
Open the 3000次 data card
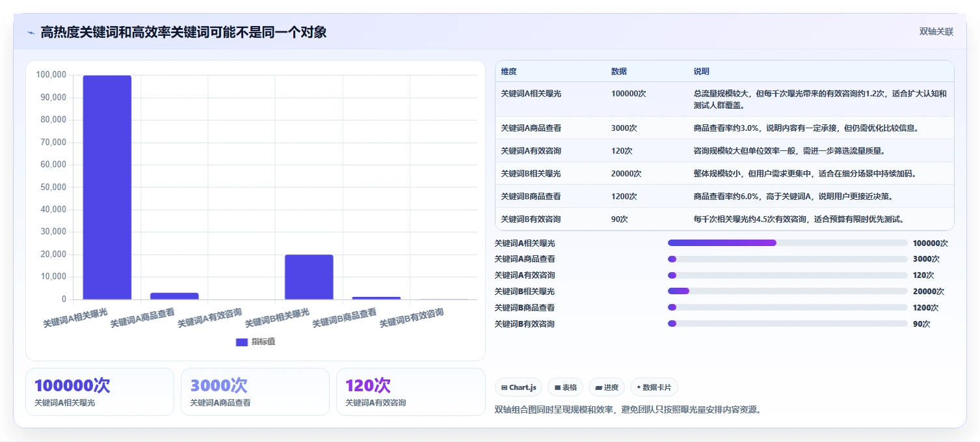click(x=256, y=392)
